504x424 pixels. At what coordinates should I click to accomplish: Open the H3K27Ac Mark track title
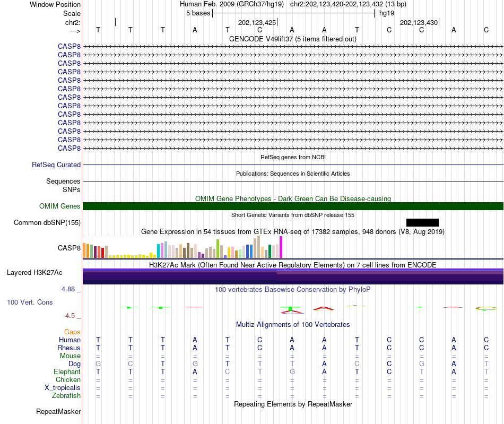(x=293, y=265)
